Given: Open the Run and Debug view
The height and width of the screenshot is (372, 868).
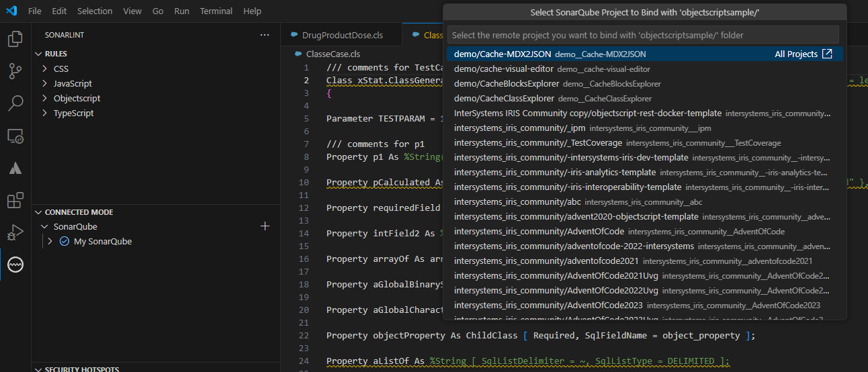Looking at the screenshot, I should (x=15, y=233).
